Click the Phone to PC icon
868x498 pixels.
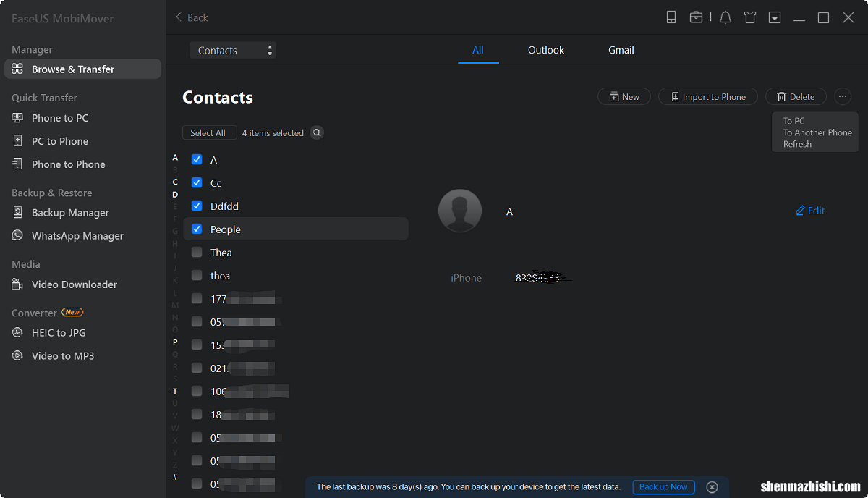17,118
